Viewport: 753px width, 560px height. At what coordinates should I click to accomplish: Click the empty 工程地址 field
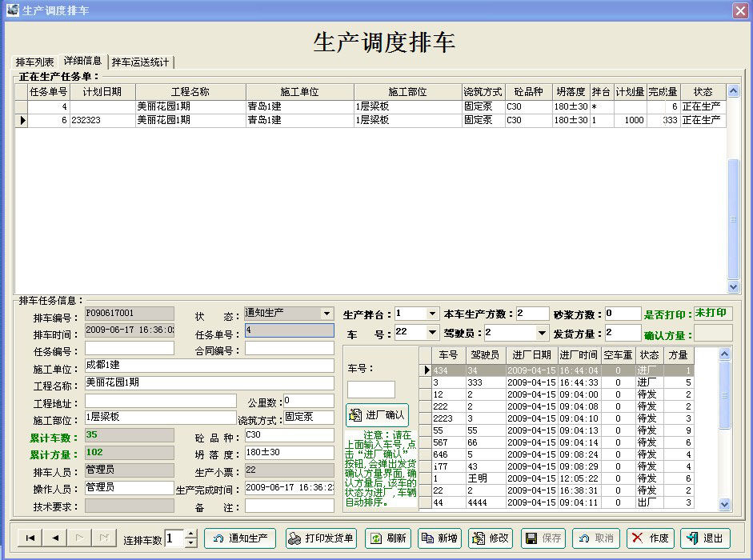(160, 401)
